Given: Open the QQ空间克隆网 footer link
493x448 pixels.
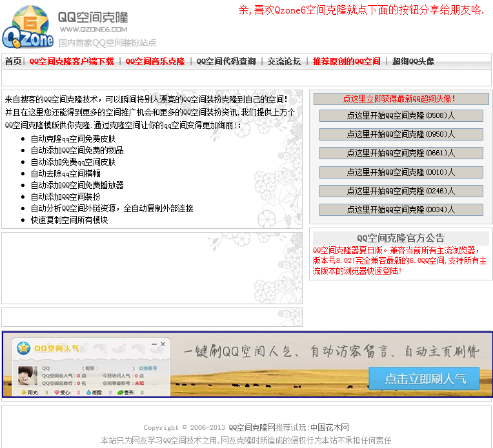Looking at the screenshot, I should [252, 427].
